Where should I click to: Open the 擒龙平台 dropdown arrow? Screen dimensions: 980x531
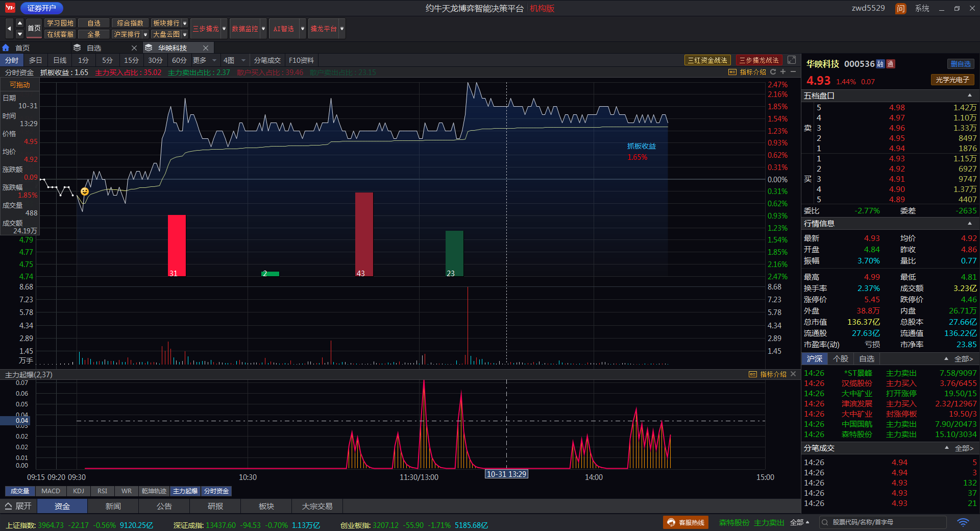(x=342, y=29)
